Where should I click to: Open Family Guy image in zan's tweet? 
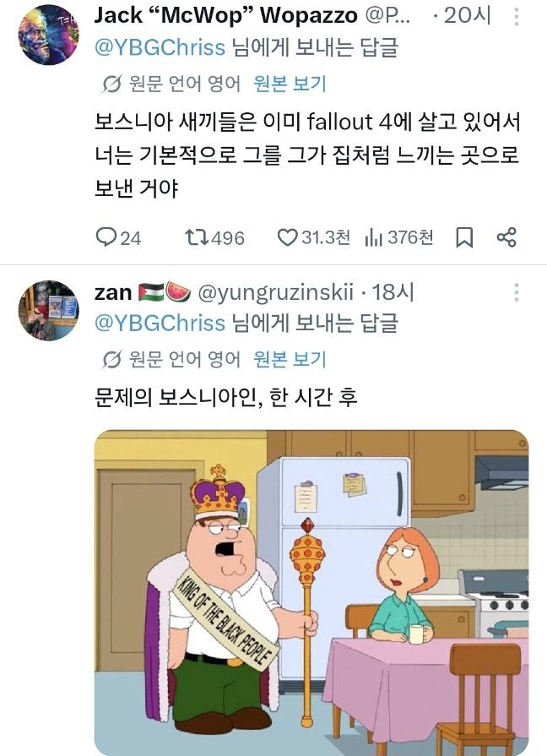pos(311,593)
